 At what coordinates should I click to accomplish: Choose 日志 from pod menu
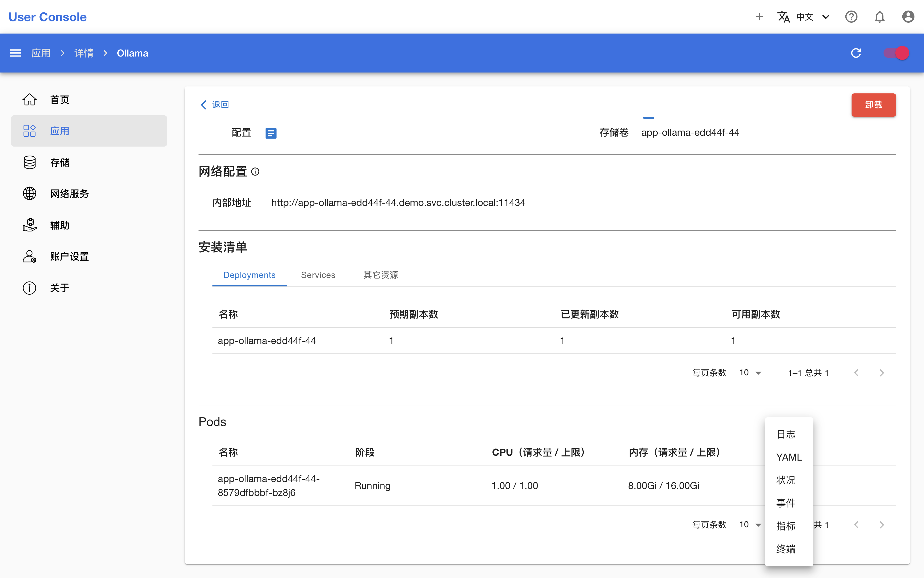pos(789,434)
